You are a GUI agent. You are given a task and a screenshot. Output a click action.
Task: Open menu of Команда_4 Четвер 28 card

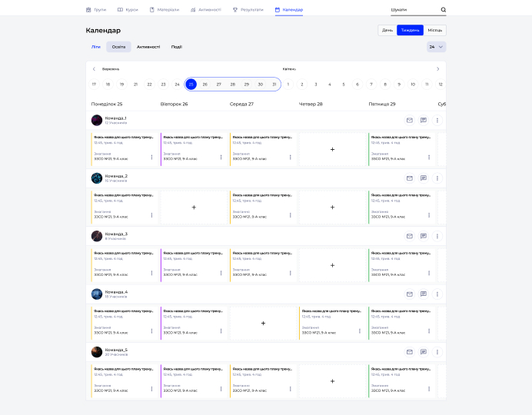[x=360, y=331]
